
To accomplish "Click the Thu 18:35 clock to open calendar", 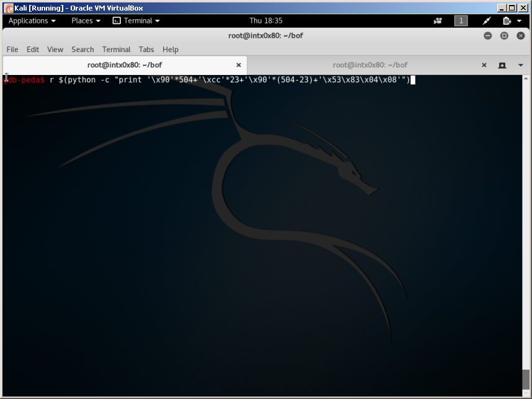I will (266, 20).
